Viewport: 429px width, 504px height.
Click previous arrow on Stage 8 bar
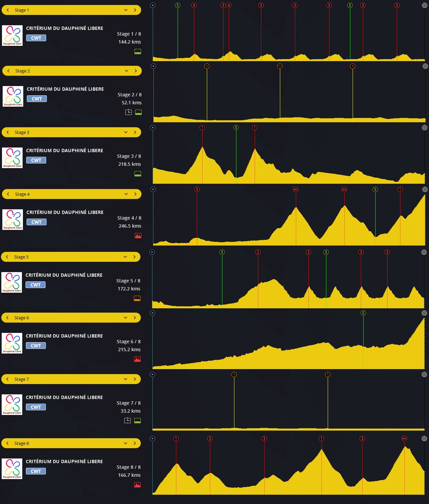(x=8, y=443)
